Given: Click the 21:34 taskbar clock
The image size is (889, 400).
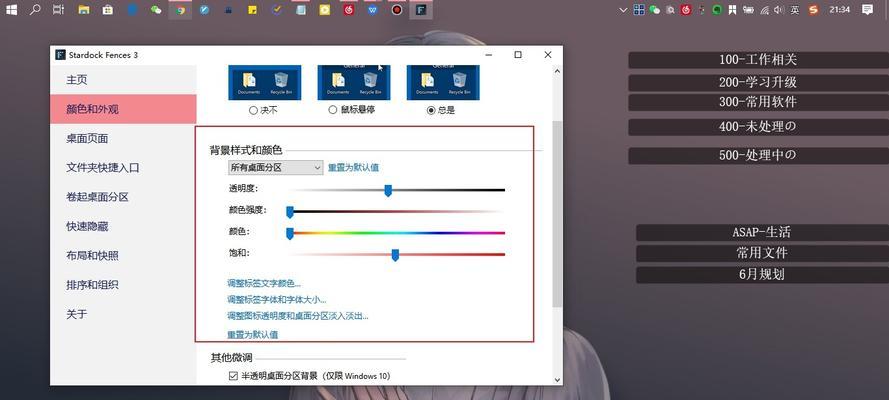Looking at the screenshot, I should click(x=839, y=10).
